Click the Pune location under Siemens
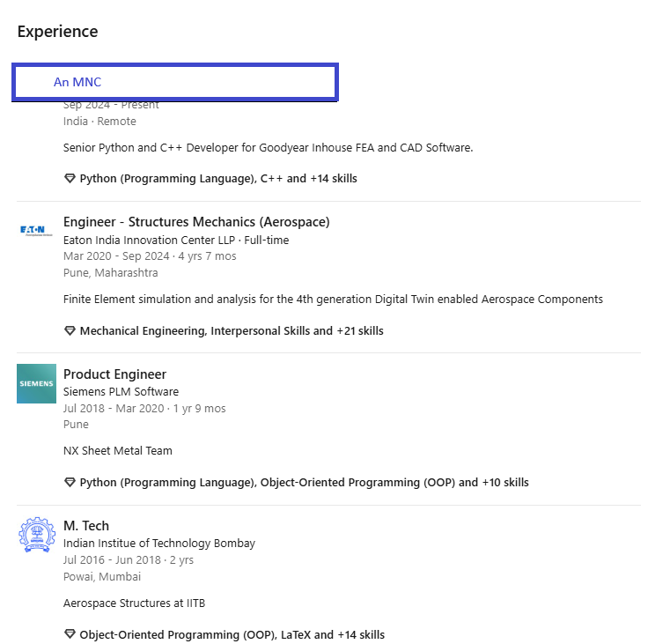 tap(76, 425)
